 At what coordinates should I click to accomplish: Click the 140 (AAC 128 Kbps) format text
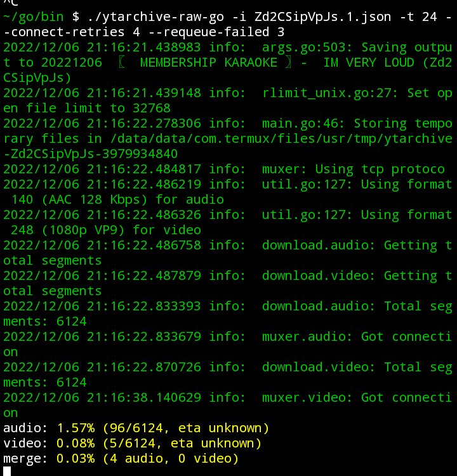click(x=79, y=200)
